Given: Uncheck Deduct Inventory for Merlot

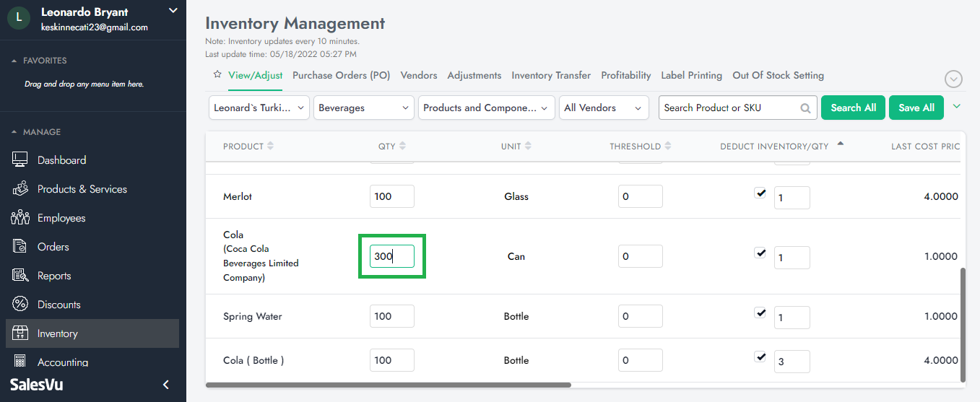Looking at the screenshot, I should pos(760,193).
